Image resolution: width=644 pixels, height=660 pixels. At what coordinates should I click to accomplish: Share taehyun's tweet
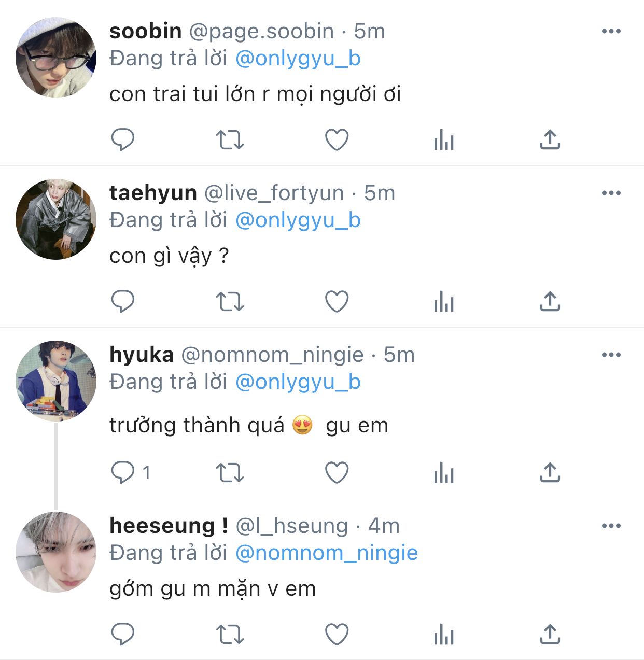click(x=550, y=301)
